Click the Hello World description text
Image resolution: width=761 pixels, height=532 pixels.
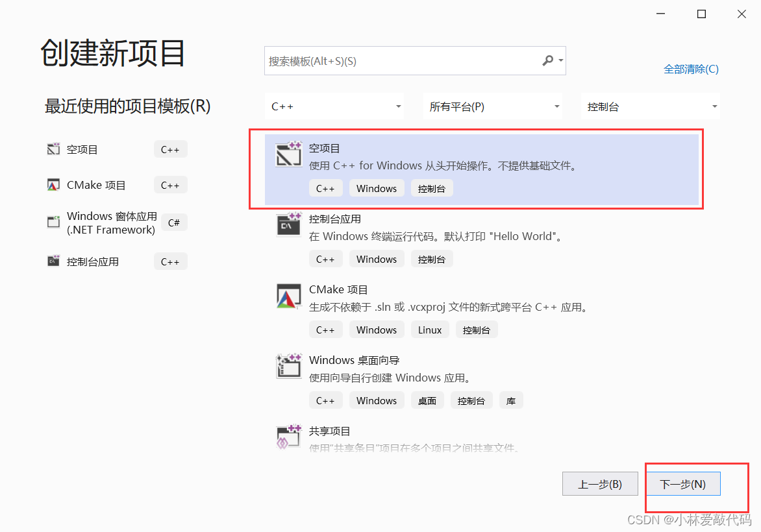coord(436,237)
